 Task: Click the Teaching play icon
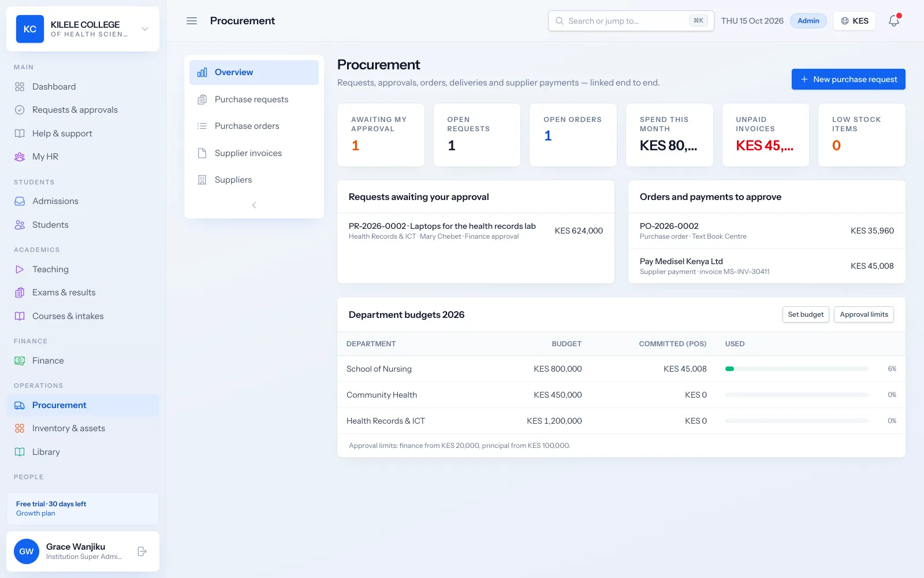20,269
